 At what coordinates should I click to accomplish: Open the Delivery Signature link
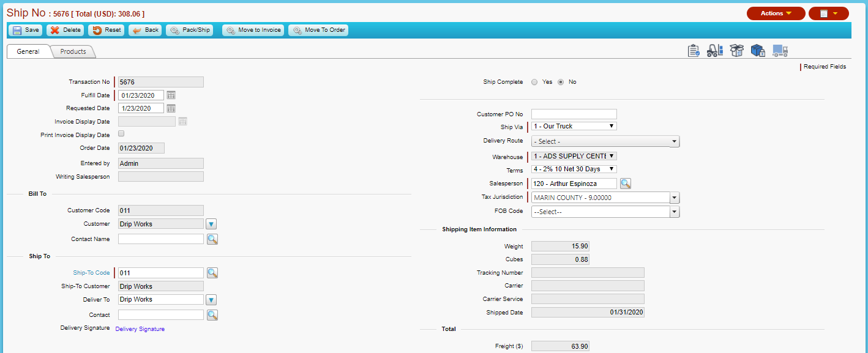click(140, 329)
